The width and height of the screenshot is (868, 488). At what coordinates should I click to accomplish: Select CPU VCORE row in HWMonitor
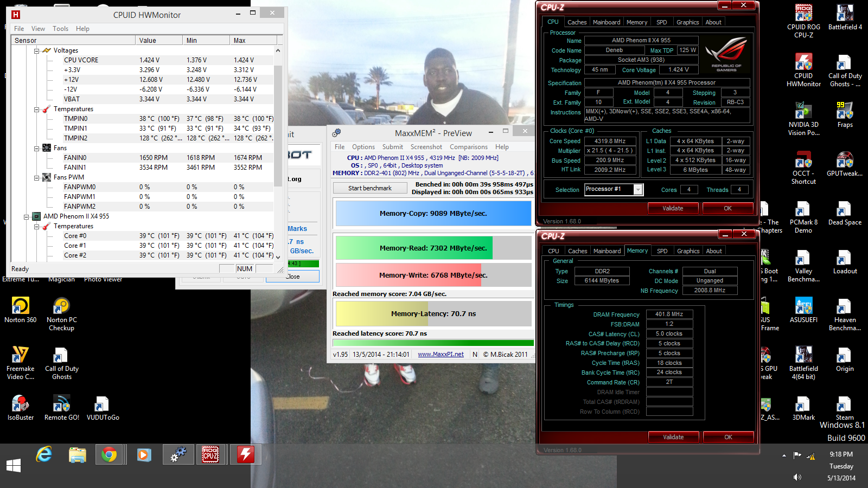click(143, 60)
